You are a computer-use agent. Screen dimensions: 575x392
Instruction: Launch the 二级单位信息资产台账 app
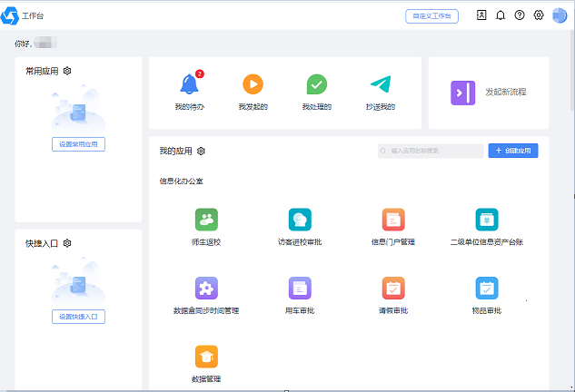coord(487,220)
